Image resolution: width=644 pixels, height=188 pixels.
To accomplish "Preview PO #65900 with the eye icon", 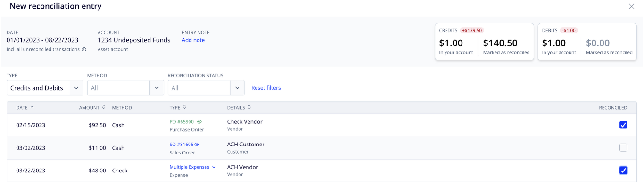I will [x=199, y=122].
